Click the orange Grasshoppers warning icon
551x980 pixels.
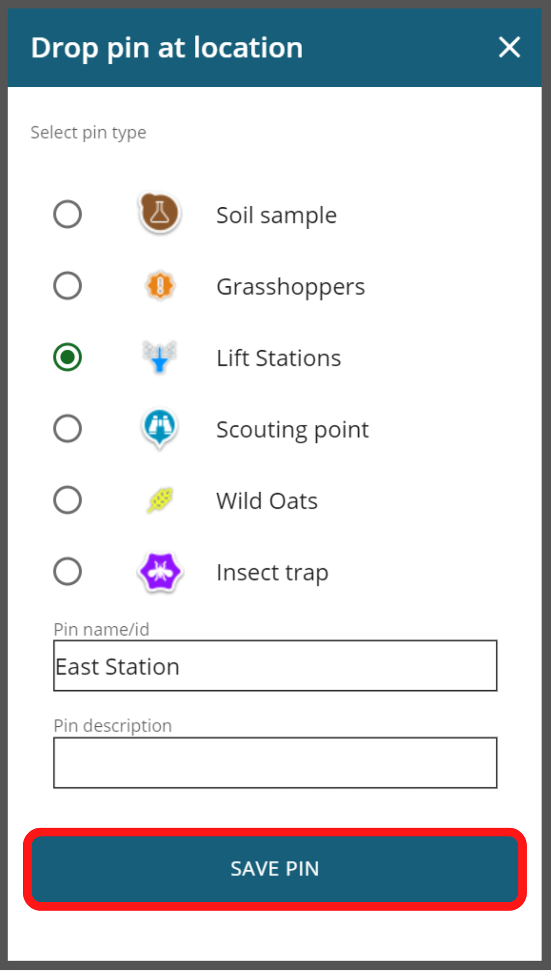click(159, 286)
